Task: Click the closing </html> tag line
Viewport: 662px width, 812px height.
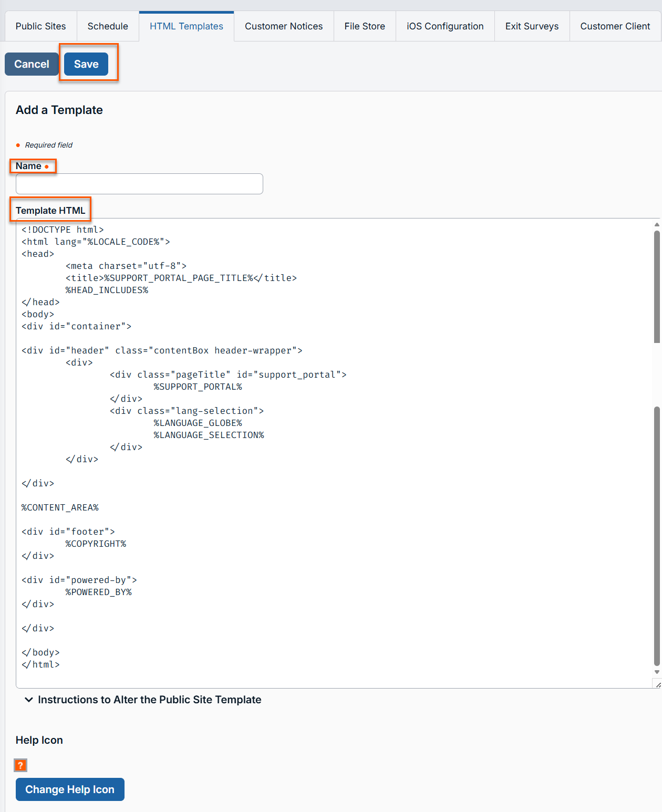Action: 40,664
